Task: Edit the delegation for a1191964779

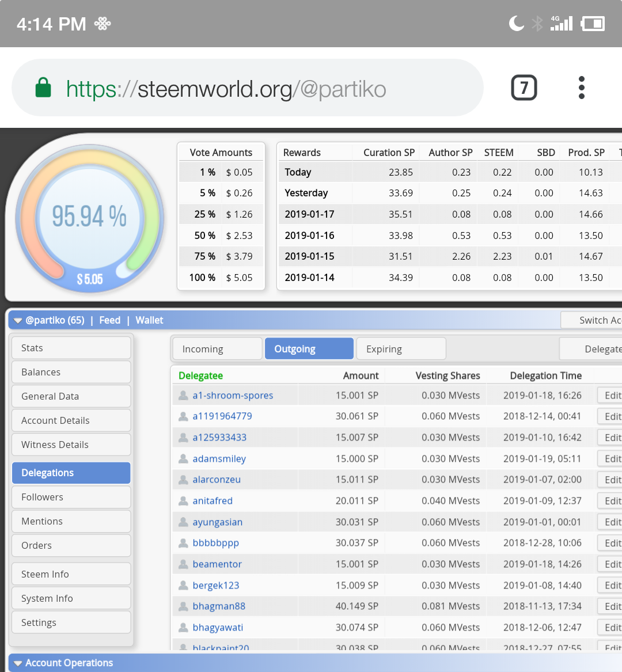Action: click(x=613, y=416)
